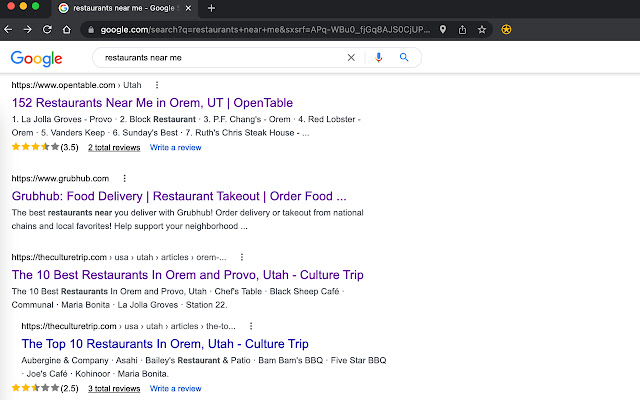Image resolution: width=640 pixels, height=400 pixels.
Task: Open 'The Top 10 Restaurants In Orem, Utah' link
Action: pyautogui.click(x=165, y=344)
